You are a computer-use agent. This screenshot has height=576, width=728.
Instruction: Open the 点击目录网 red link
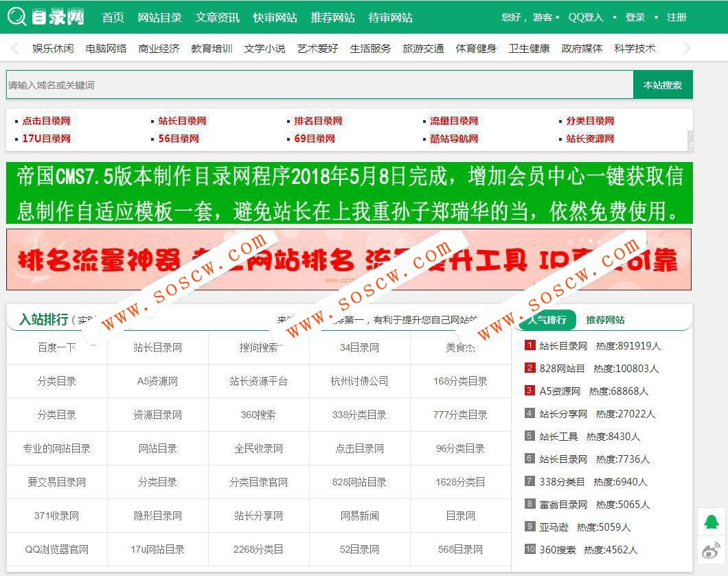(47, 121)
